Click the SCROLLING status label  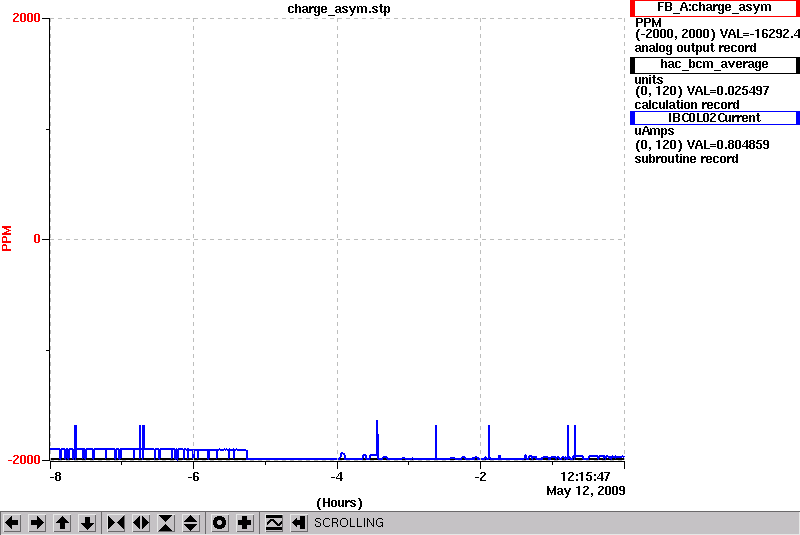click(x=349, y=523)
